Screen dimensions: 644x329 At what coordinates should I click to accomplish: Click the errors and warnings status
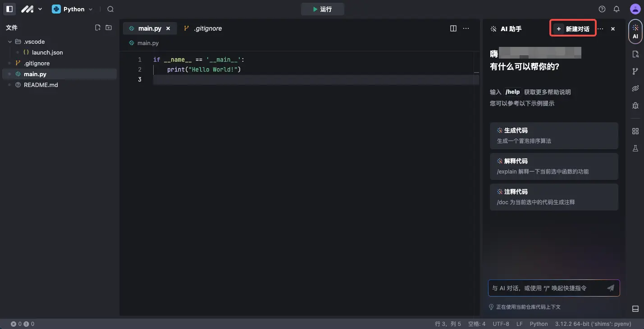click(23, 324)
